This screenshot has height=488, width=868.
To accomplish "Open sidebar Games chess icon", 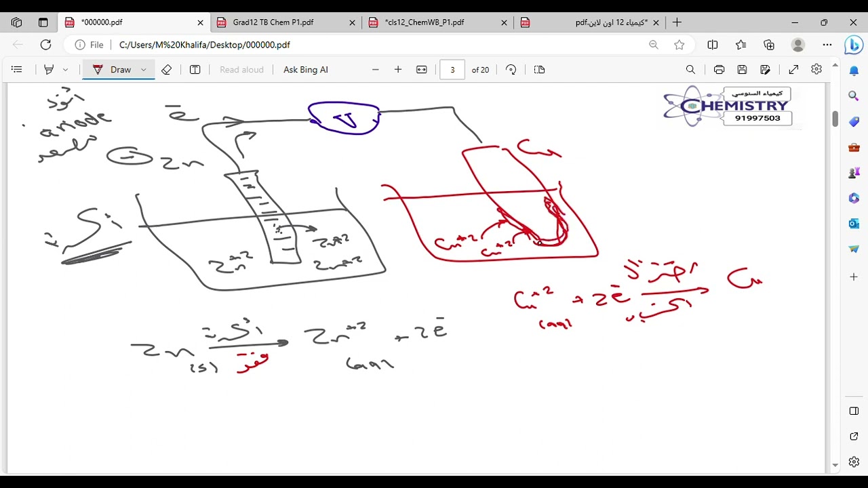I will pos(854,173).
